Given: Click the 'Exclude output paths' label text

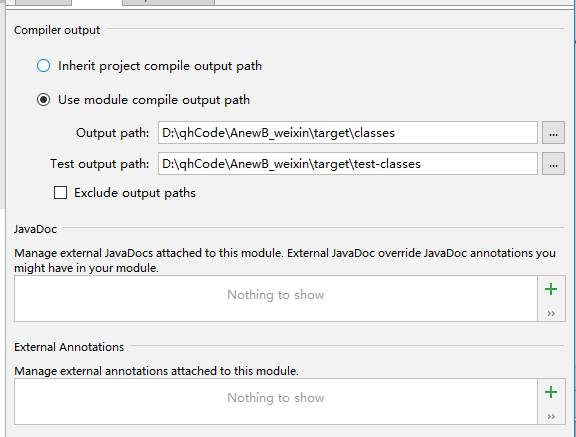Looking at the screenshot, I should 135,193.
